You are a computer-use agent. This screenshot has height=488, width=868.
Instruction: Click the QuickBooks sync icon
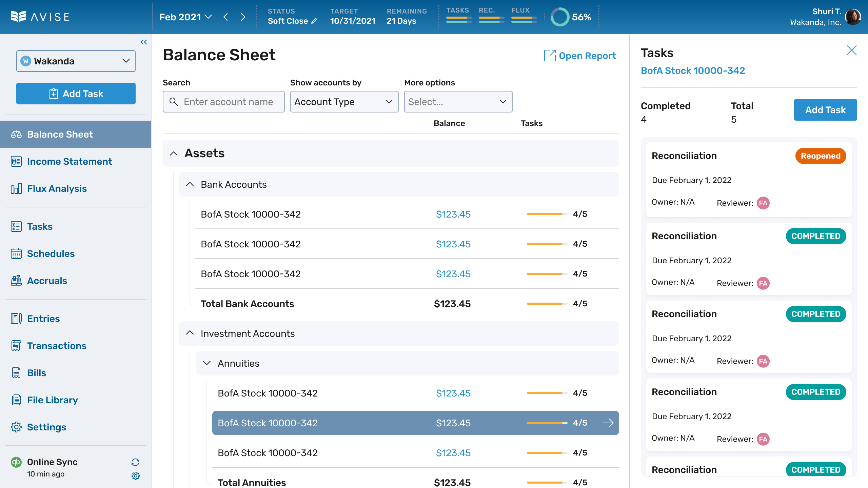(16, 462)
